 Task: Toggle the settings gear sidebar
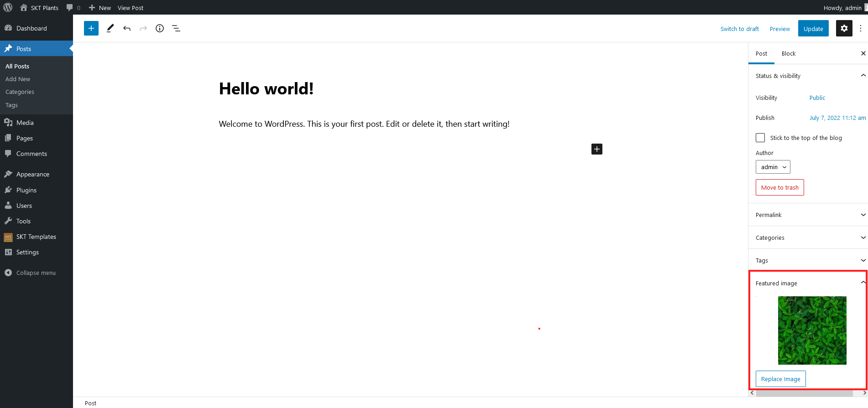point(844,28)
